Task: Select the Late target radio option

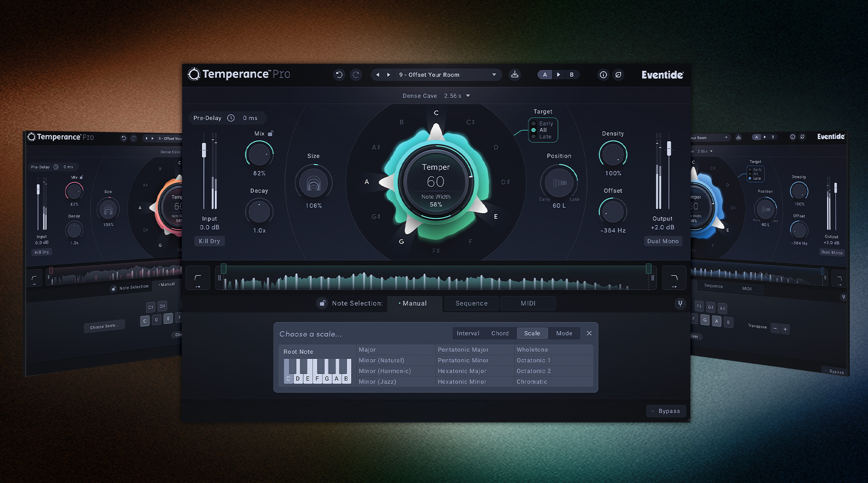Action: pyautogui.click(x=534, y=137)
